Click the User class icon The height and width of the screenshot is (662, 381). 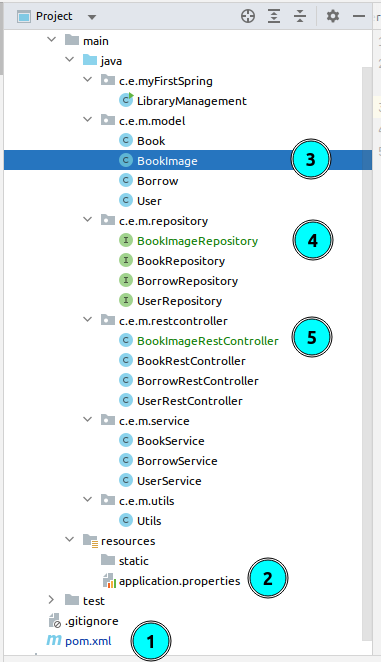126,200
